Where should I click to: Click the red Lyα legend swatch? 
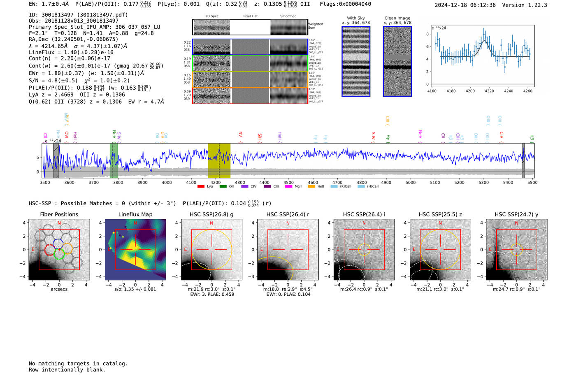tap(201, 186)
